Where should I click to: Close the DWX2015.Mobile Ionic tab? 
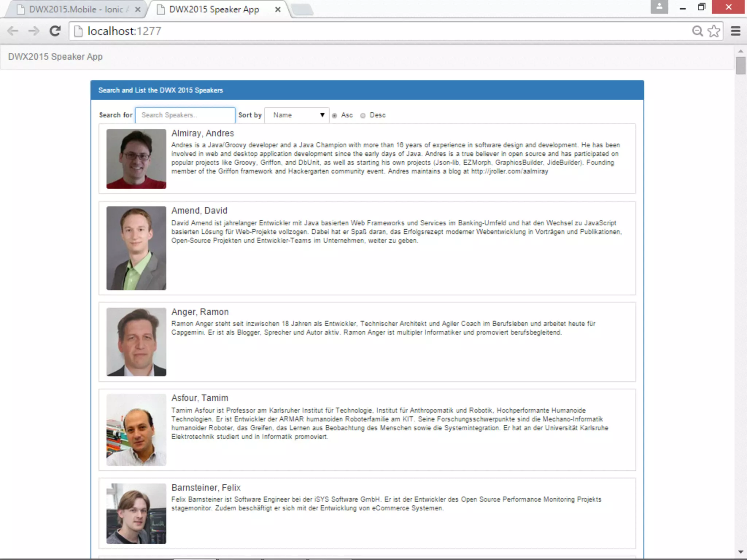(x=138, y=9)
